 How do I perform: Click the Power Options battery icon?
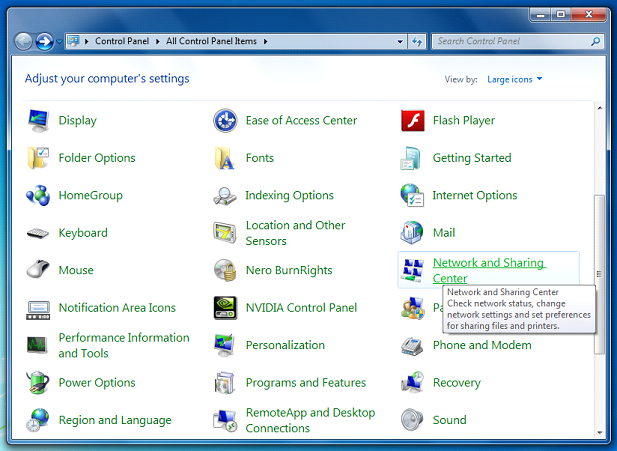coord(38,383)
